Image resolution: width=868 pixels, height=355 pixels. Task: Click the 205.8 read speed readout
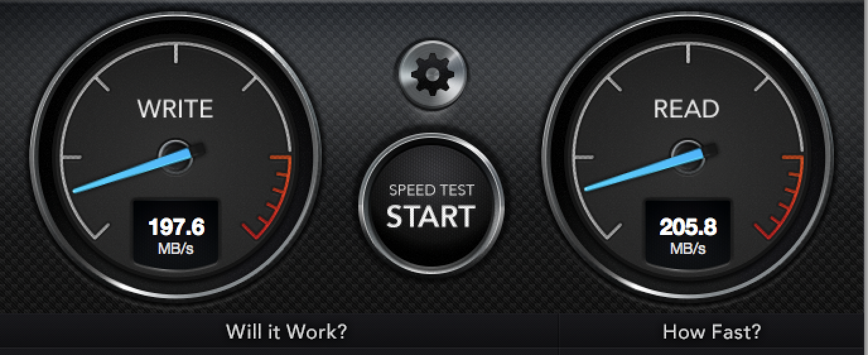688,227
